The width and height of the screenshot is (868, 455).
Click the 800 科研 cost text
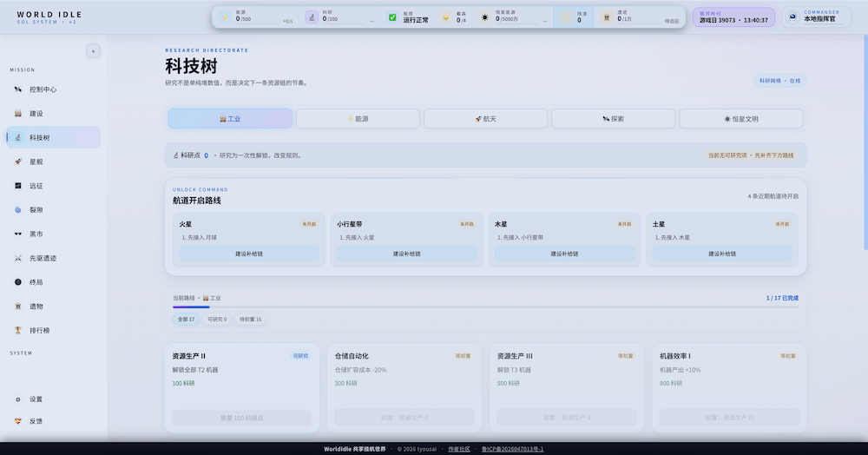(671, 383)
